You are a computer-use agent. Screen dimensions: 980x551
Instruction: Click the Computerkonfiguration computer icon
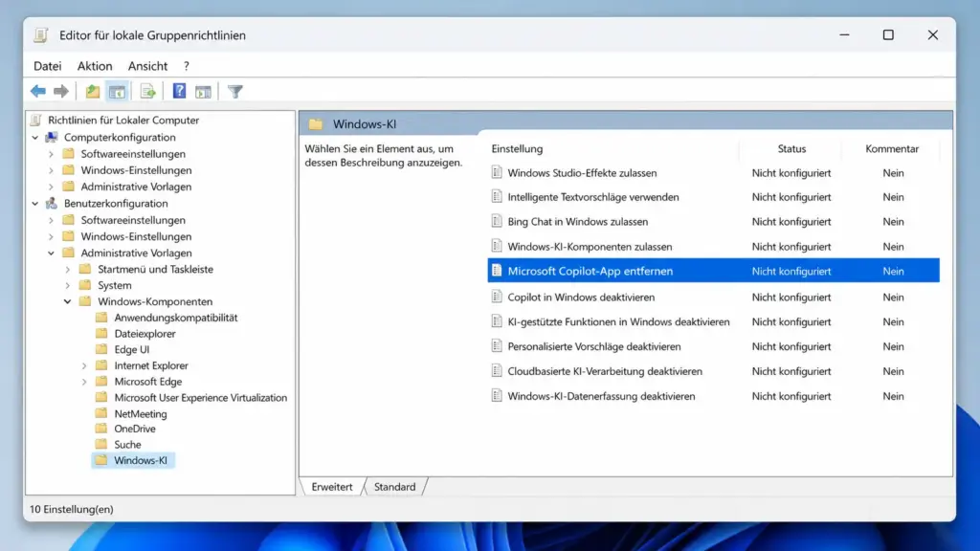coord(52,137)
